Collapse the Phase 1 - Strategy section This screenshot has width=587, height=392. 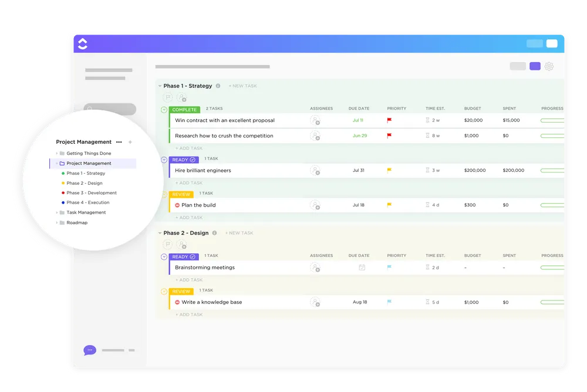coord(160,86)
